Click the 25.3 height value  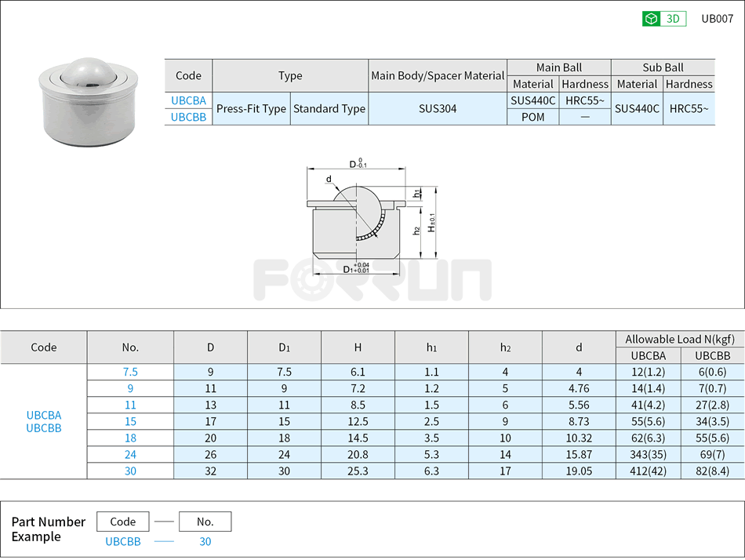click(x=358, y=471)
